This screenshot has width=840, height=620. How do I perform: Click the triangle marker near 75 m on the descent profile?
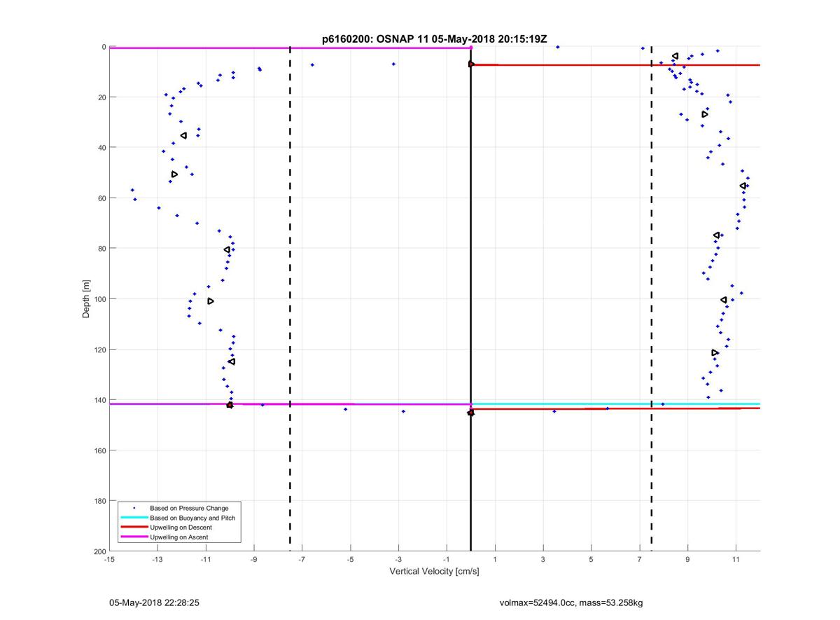tap(716, 235)
